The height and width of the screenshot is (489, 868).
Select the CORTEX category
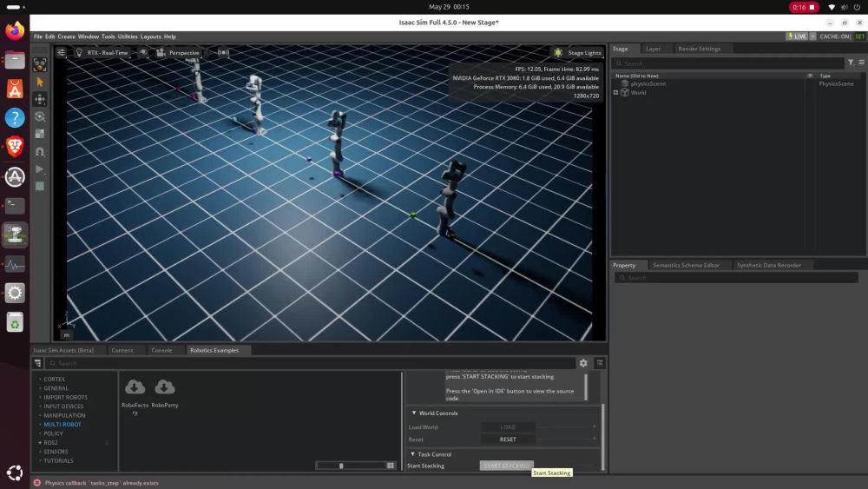[x=54, y=380]
